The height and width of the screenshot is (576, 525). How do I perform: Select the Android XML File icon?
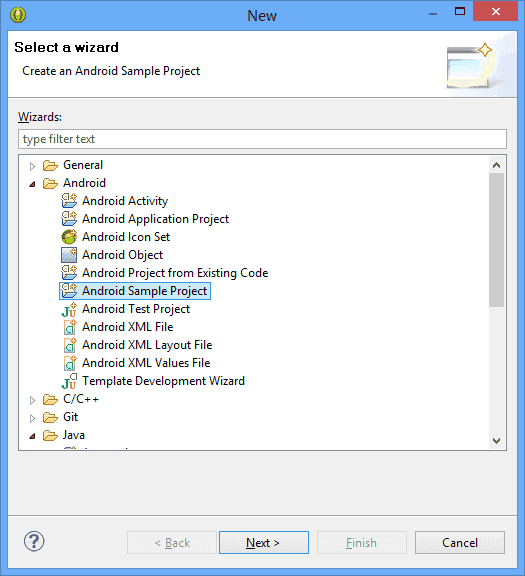click(69, 327)
